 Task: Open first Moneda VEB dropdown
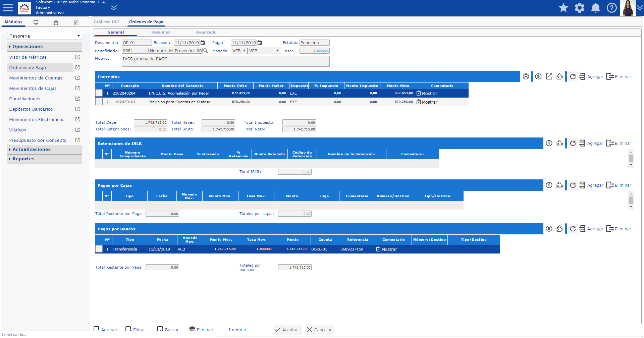pyautogui.click(x=239, y=51)
